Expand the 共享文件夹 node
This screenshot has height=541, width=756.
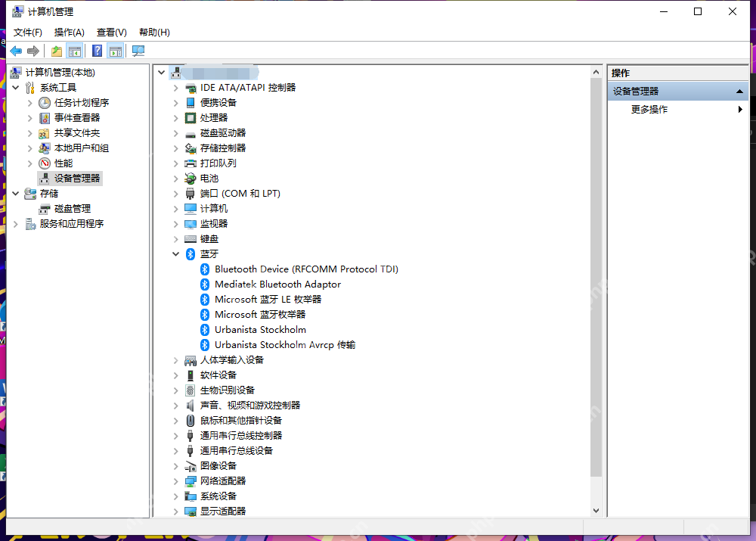(x=30, y=133)
